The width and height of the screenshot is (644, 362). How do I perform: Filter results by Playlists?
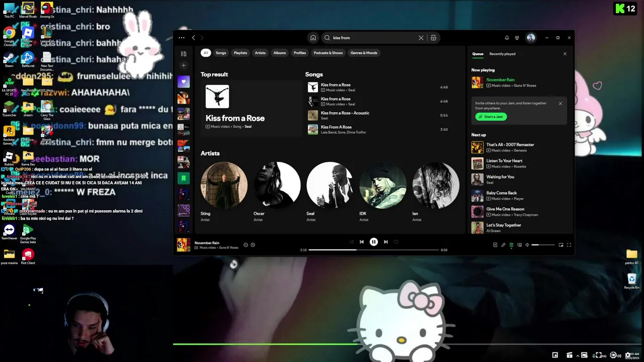click(240, 53)
